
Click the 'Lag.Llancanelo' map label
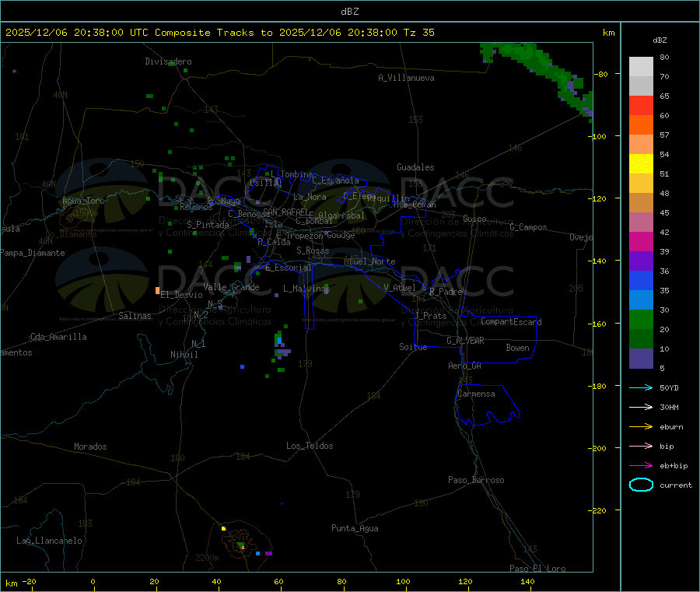coord(49,541)
